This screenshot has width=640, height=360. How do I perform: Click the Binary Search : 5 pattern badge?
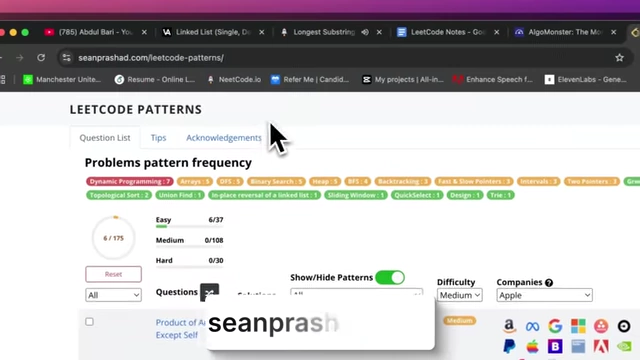click(276, 181)
